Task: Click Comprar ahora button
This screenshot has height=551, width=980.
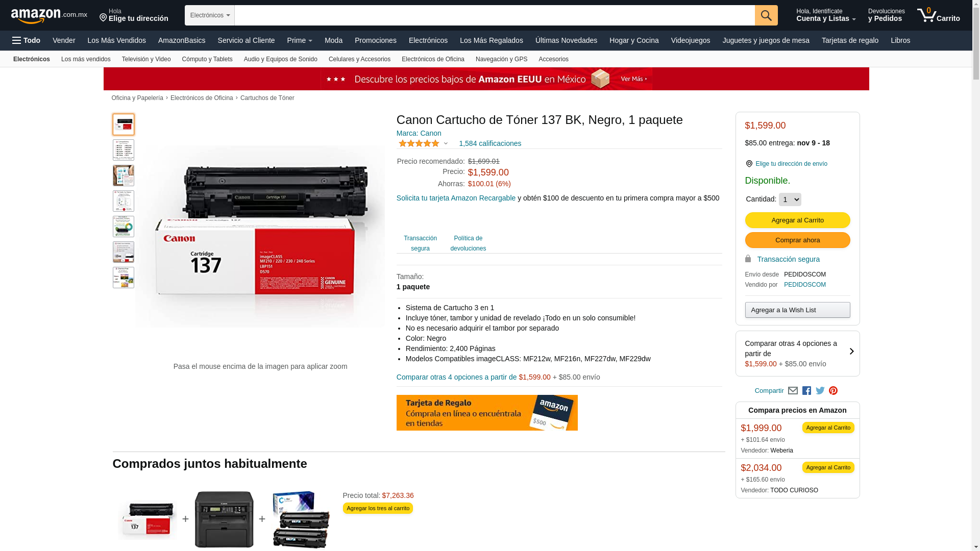Action: click(x=797, y=240)
